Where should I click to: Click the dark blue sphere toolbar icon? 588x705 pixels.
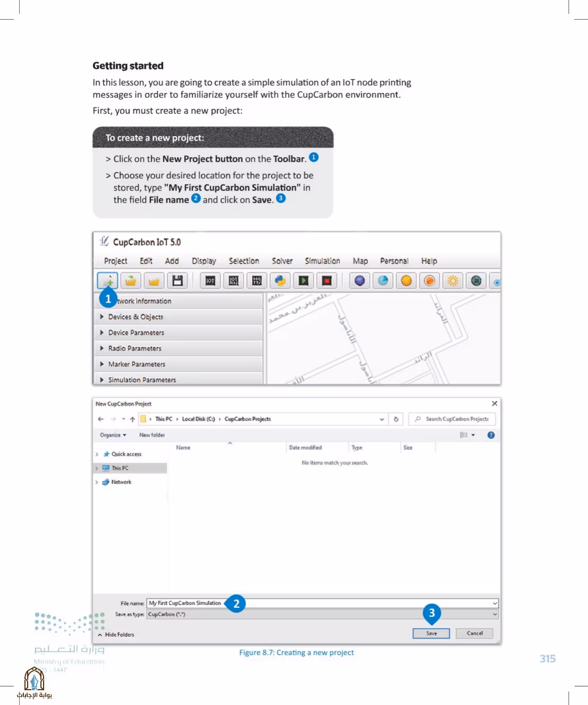point(360,280)
